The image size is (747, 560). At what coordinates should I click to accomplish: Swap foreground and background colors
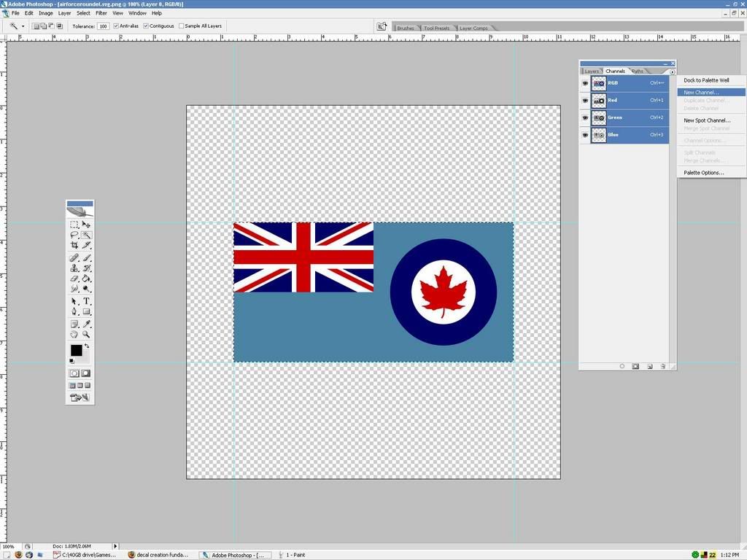[87, 346]
